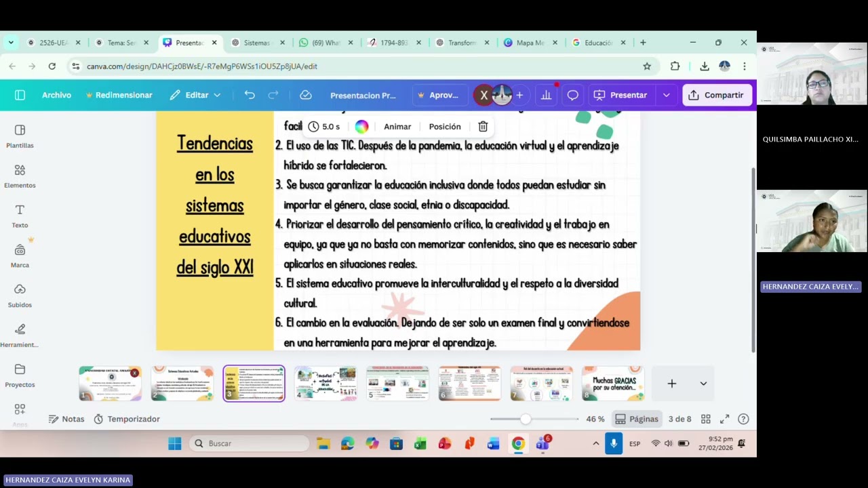The height and width of the screenshot is (488, 868).
Task: Switch to the Mapa Me browser tab
Action: coord(530,43)
